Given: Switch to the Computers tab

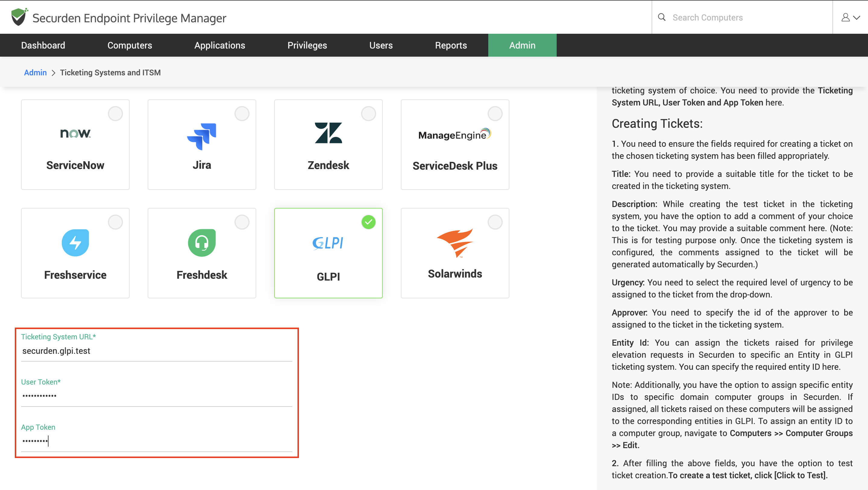Looking at the screenshot, I should (x=130, y=45).
